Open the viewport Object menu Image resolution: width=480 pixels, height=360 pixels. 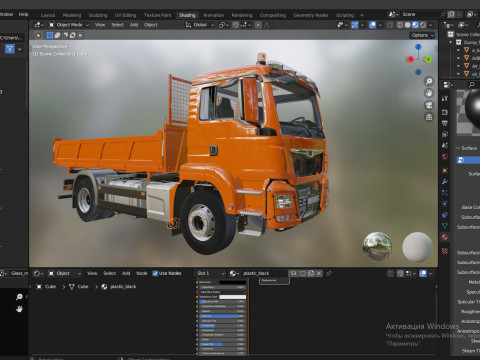pyautogui.click(x=151, y=25)
